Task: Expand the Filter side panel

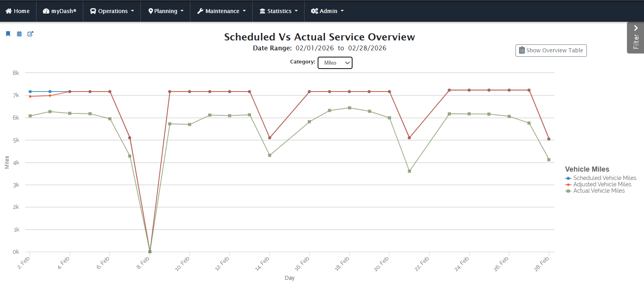Action: (636, 38)
